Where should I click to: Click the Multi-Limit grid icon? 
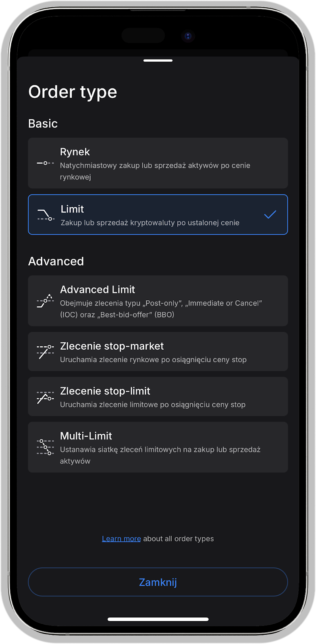pos(45,447)
